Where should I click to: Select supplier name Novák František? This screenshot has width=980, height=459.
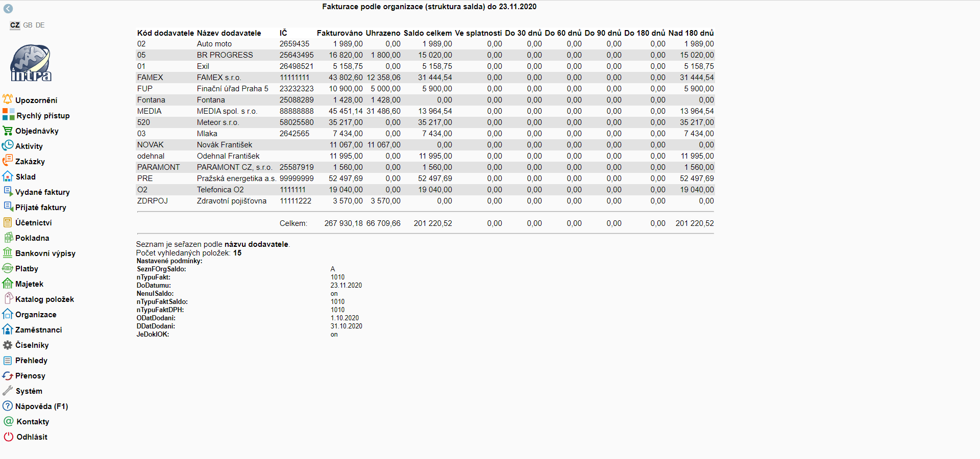click(x=225, y=145)
